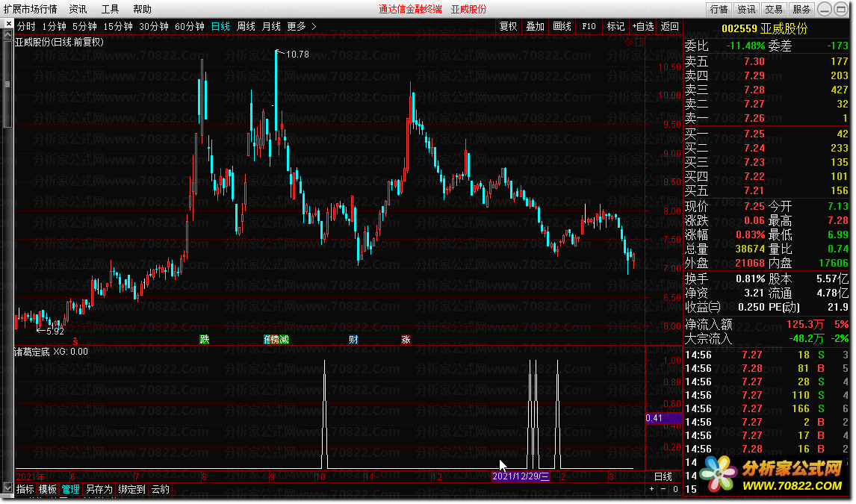
Task: Click the 云豹 tab at bottom
Action: (160, 489)
